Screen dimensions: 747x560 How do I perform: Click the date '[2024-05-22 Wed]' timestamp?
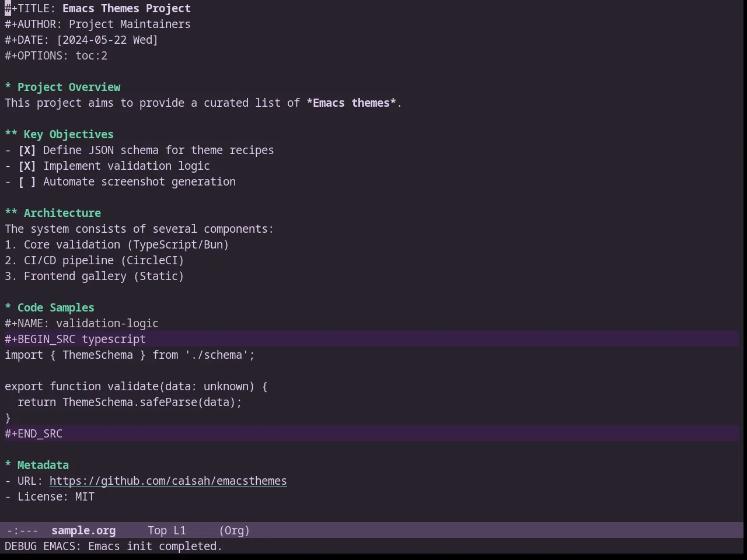click(x=107, y=40)
